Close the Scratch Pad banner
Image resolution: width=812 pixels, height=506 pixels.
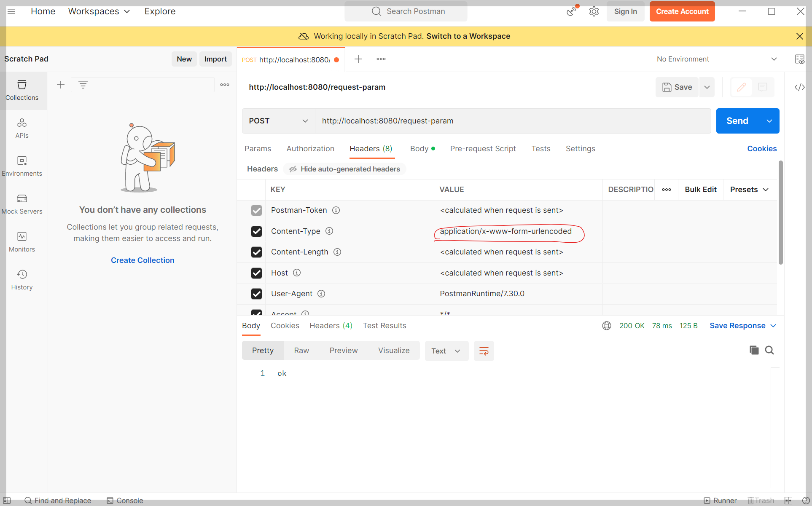click(799, 36)
